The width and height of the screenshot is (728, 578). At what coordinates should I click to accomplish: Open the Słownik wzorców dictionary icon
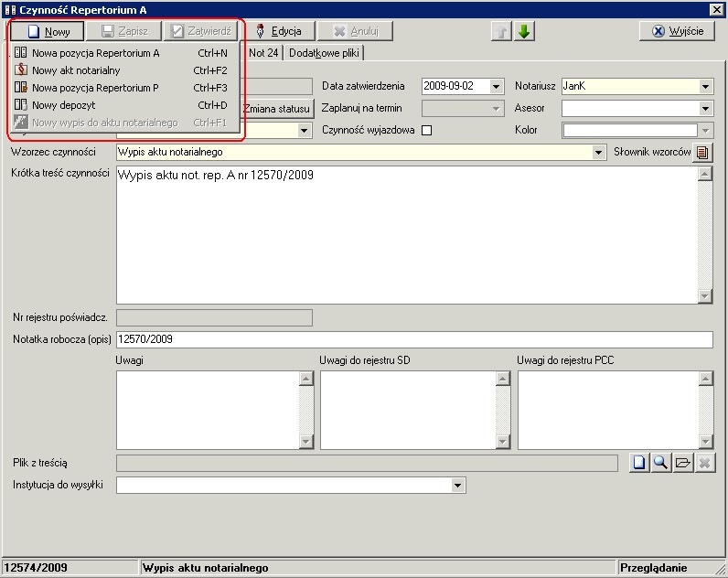click(x=703, y=153)
